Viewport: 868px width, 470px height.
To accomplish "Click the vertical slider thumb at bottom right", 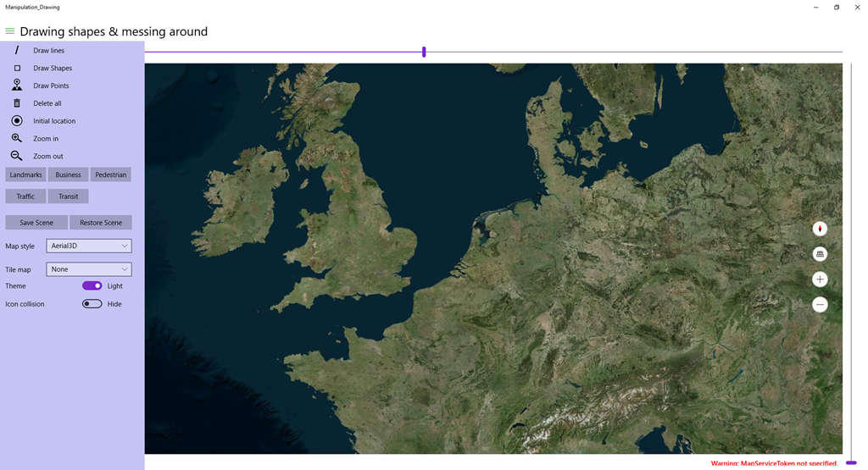I will (x=851, y=462).
